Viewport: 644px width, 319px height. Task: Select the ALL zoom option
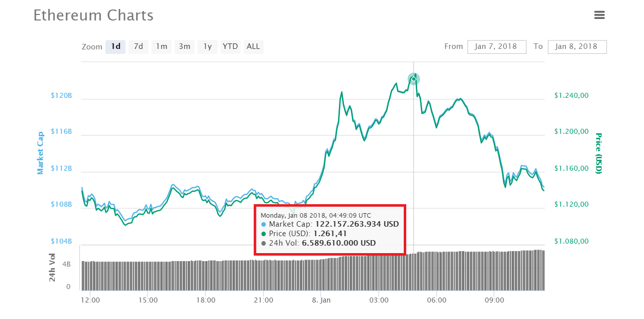coord(253,46)
